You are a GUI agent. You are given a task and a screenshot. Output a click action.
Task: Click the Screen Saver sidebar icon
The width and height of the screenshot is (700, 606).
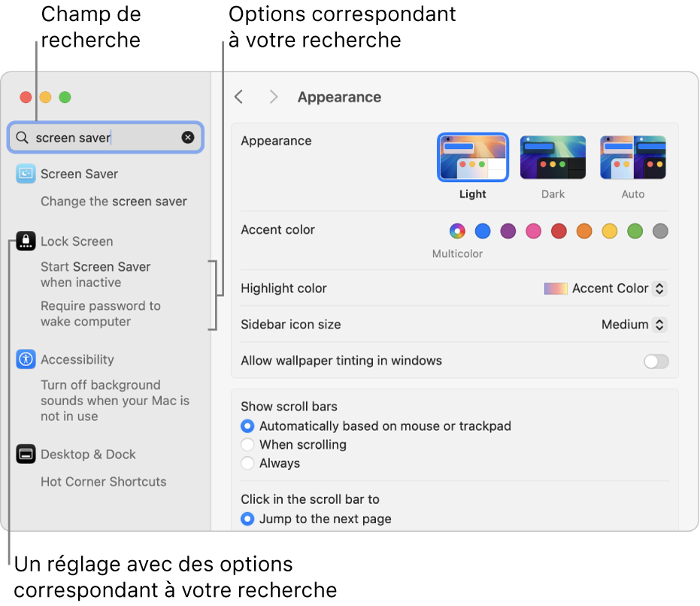tap(26, 174)
